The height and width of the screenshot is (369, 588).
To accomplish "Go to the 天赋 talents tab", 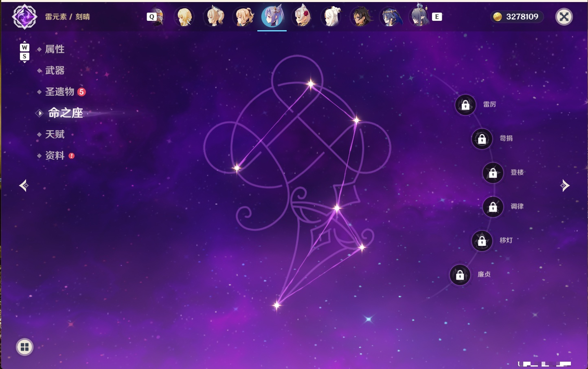I will pos(55,134).
